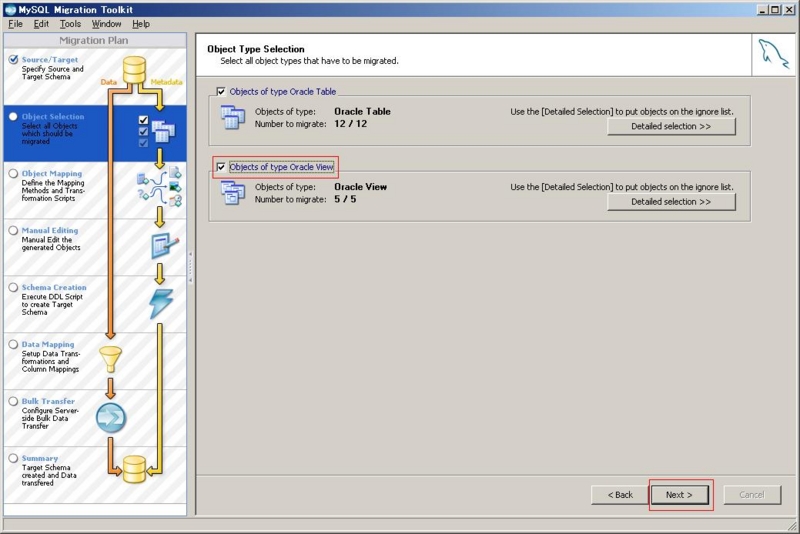The width and height of the screenshot is (800, 534).
Task: Click the bold 'Oracle Table' type value
Action: point(362,112)
